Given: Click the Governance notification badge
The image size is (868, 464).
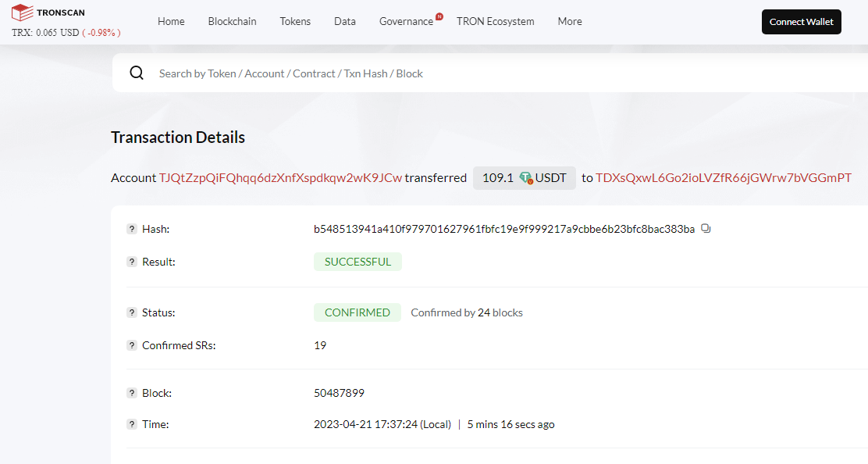Looking at the screenshot, I should click(x=439, y=16).
